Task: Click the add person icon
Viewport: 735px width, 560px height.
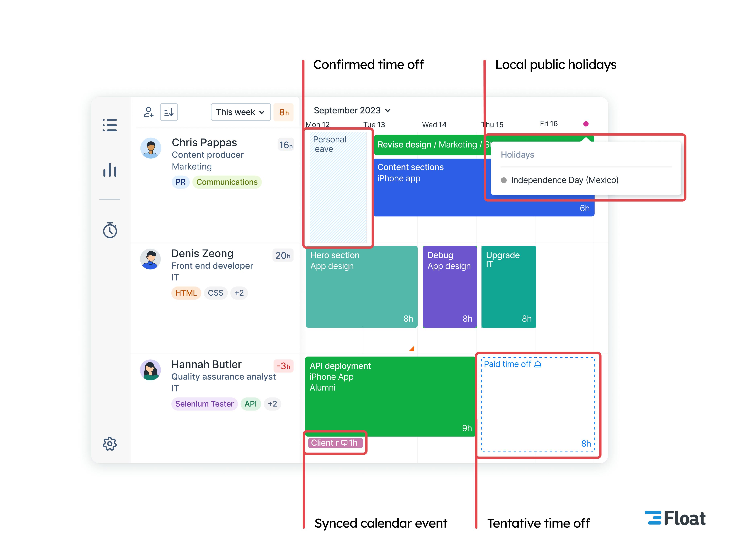Action: (148, 112)
